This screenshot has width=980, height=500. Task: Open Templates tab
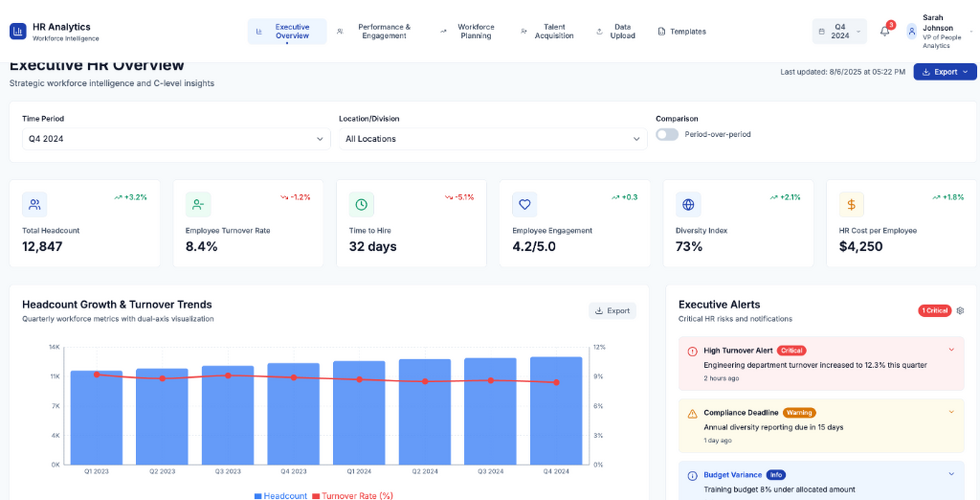pos(682,31)
